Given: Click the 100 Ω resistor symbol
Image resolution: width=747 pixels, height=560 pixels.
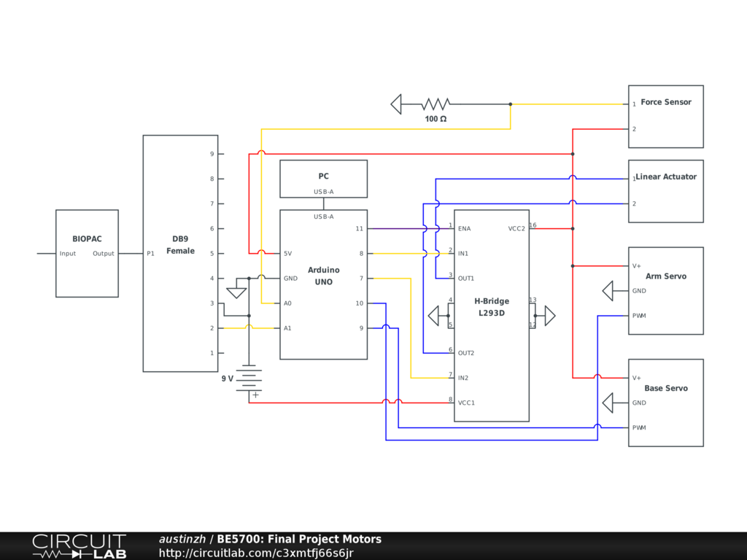Looking at the screenshot, I should (436, 104).
